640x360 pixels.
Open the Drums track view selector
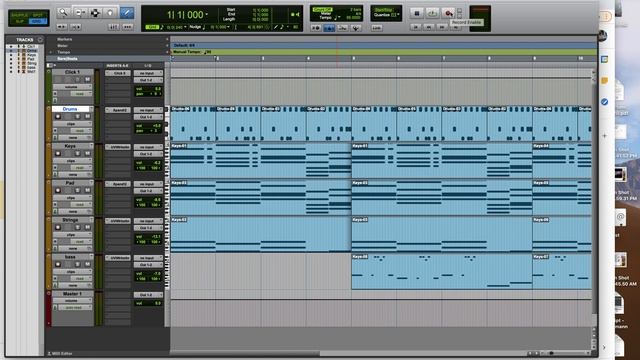click(x=72, y=124)
